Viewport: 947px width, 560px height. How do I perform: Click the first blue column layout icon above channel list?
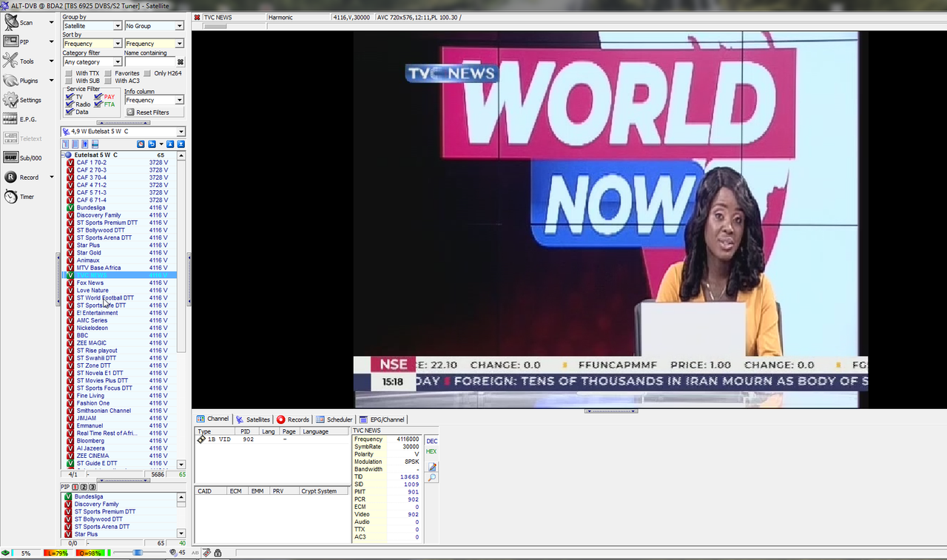coord(65,144)
